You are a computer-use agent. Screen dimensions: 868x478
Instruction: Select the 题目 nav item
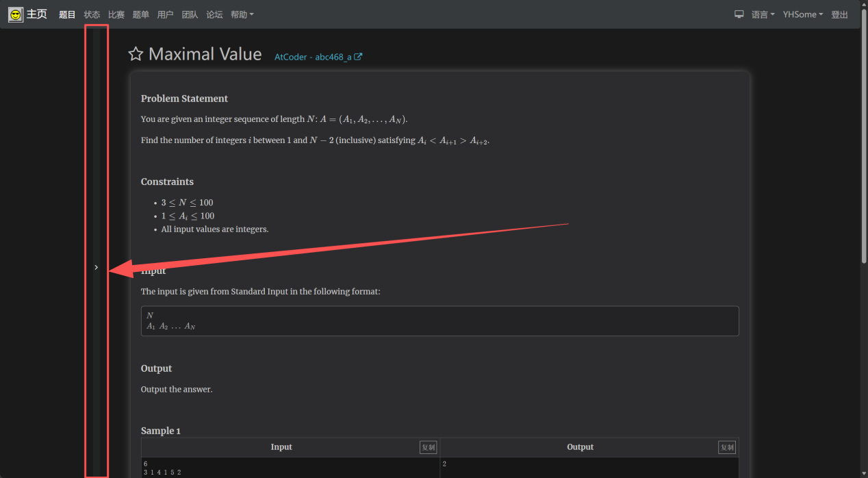click(67, 14)
